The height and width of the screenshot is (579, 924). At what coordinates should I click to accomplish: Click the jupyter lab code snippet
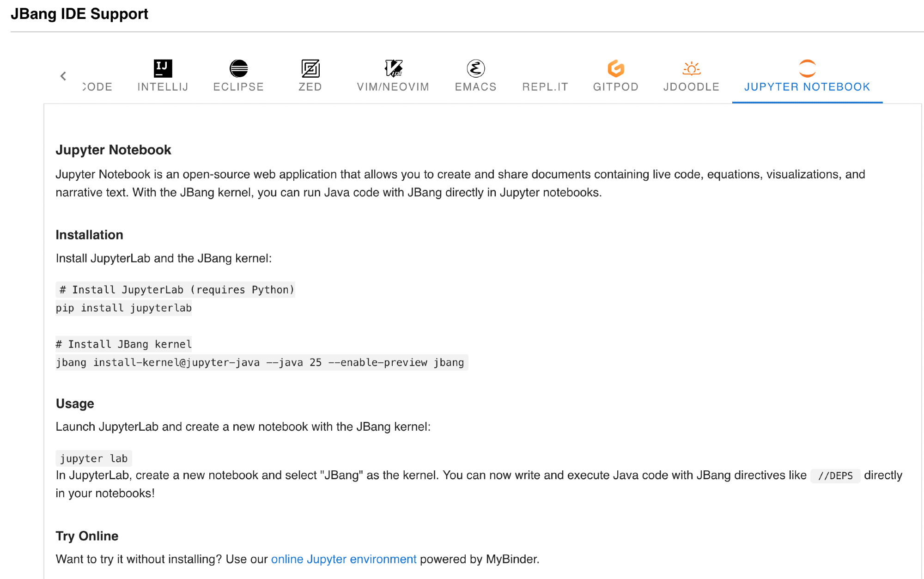click(94, 458)
